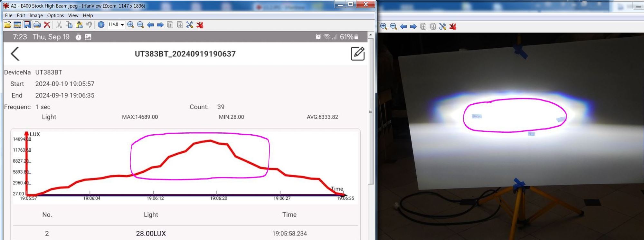Expand the 114.8 zoom level dropdown
Viewport: 644px width, 240px height.
122,25
